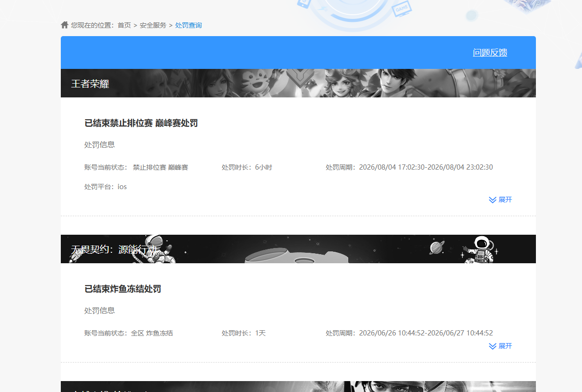Viewport: 582px width, 392px height.
Task: Expand 王者荣耀 punishment details with 展开
Action: click(x=500, y=200)
